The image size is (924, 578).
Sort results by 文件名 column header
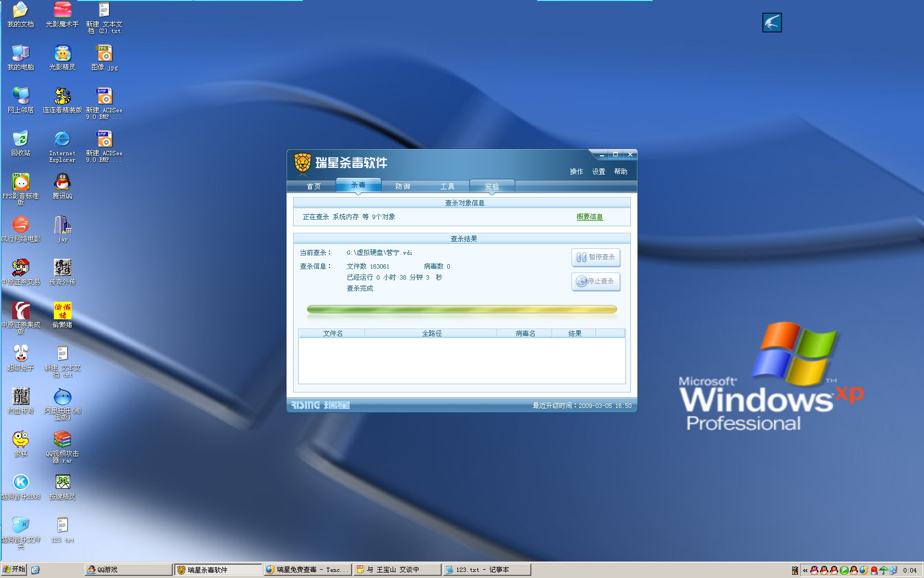(x=332, y=334)
